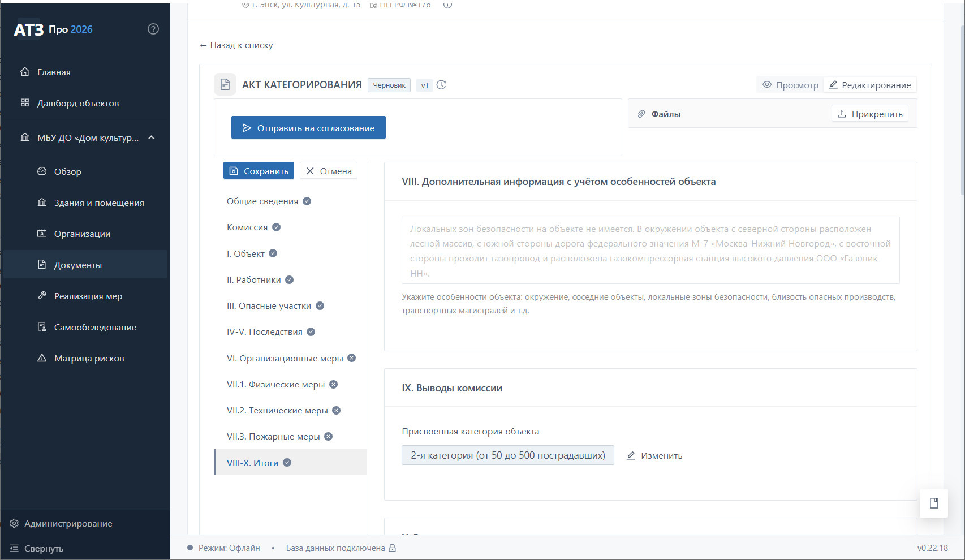Open version history clock icon

(442, 85)
